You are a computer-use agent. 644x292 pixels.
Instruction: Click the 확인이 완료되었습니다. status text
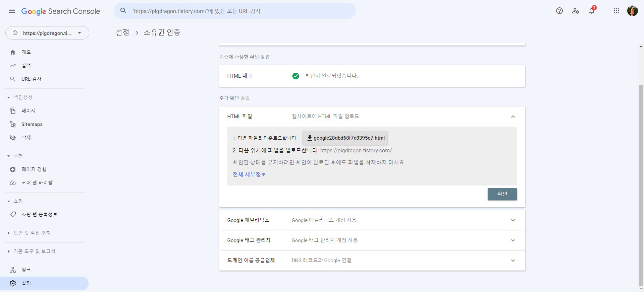click(331, 76)
